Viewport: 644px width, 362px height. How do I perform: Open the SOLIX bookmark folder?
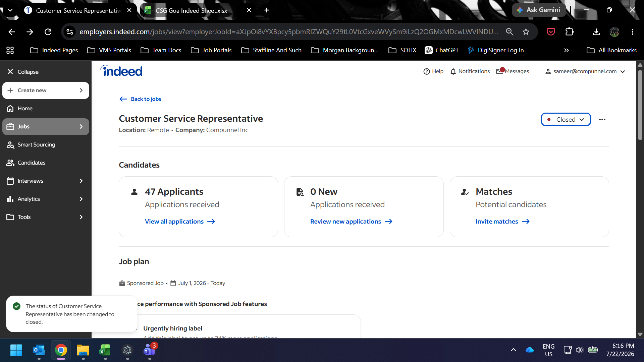402,50
